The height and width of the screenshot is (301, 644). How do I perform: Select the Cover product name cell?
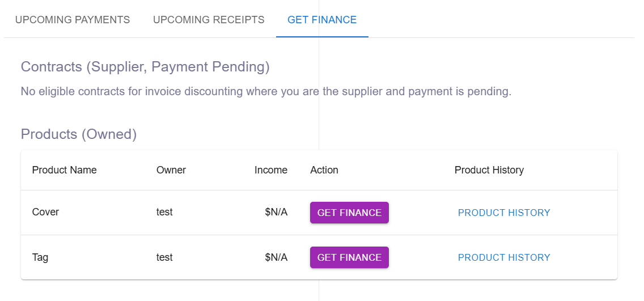(45, 212)
